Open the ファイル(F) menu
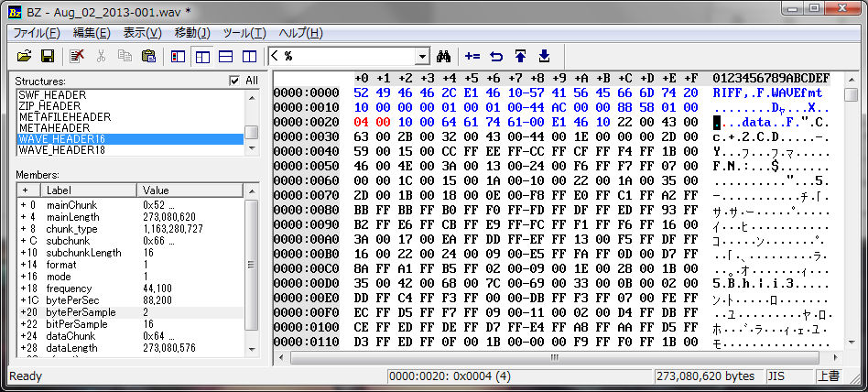Viewport: 868px width, 392px height. pyautogui.click(x=37, y=33)
